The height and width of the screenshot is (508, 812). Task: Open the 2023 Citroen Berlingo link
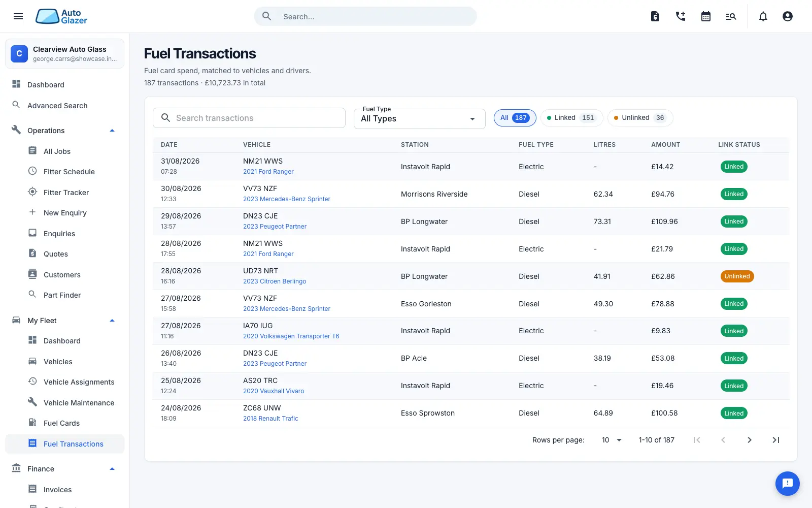pyautogui.click(x=275, y=281)
